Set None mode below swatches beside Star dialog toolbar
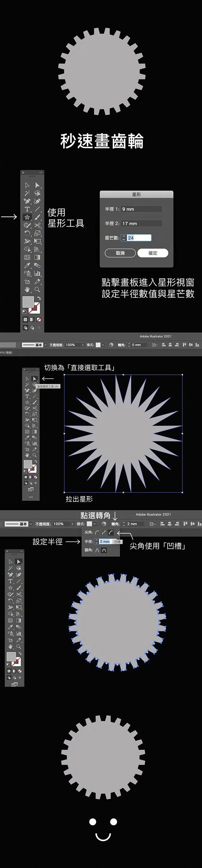This screenshot has height=868, width=202. click(x=39, y=320)
